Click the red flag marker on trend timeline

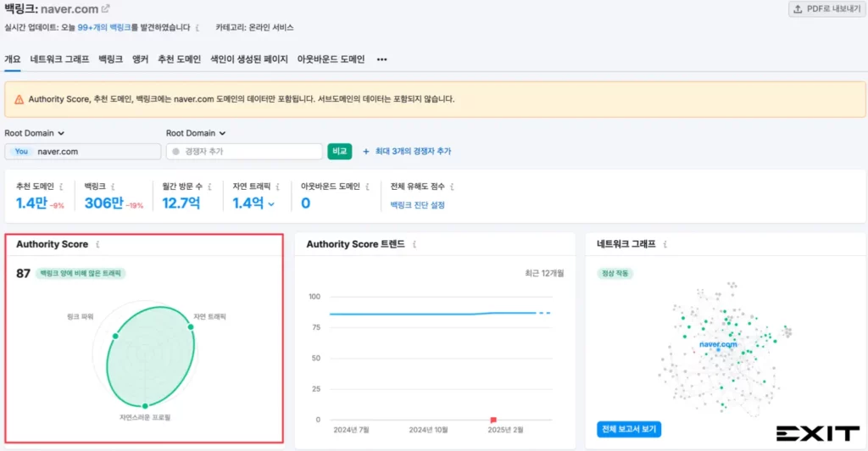[x=493, y=420]
